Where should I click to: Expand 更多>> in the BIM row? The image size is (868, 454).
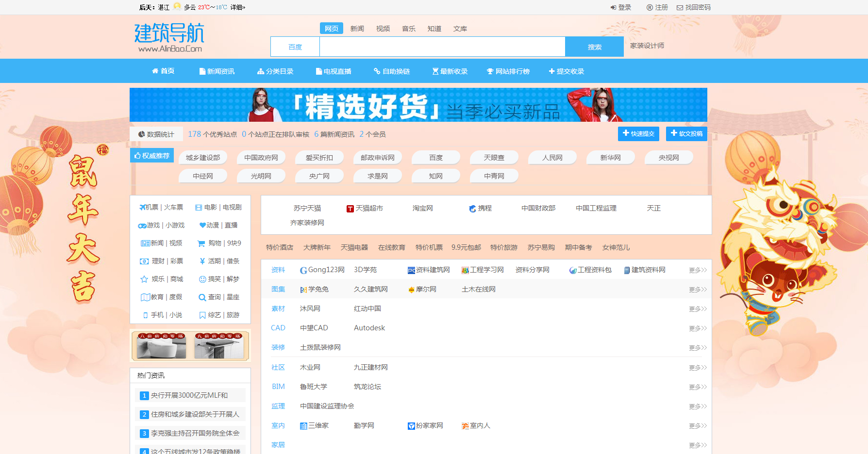click(x=698, y=387)
